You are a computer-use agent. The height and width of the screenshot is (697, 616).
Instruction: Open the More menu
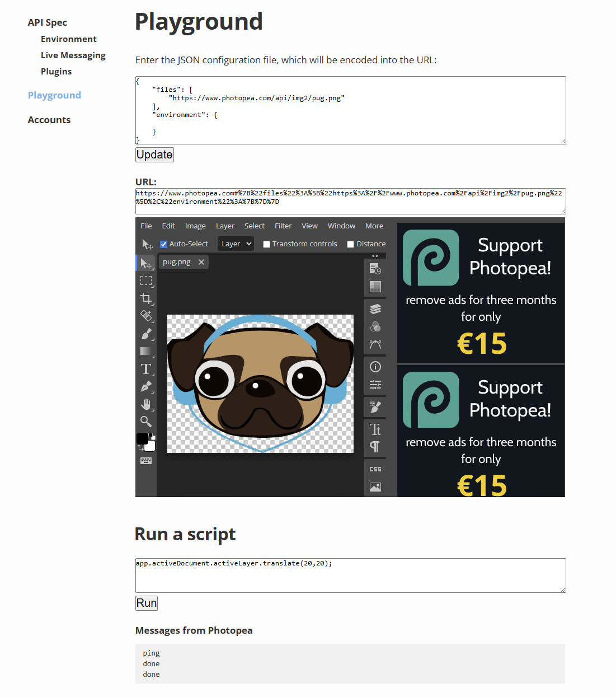(x=374, y=226)
